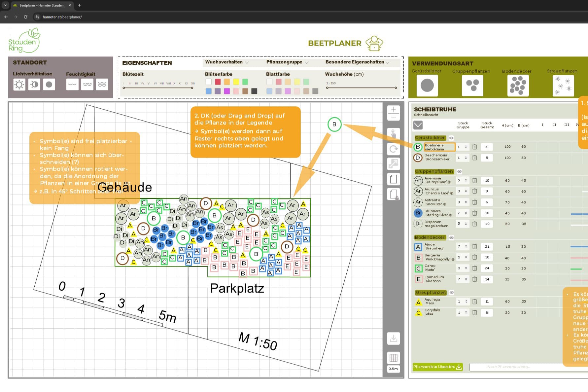The height and width of the screenshot is (392, 588).
Task: Delete Carex 'Kyoto' with its trash icon
Action: click(474, 268)
